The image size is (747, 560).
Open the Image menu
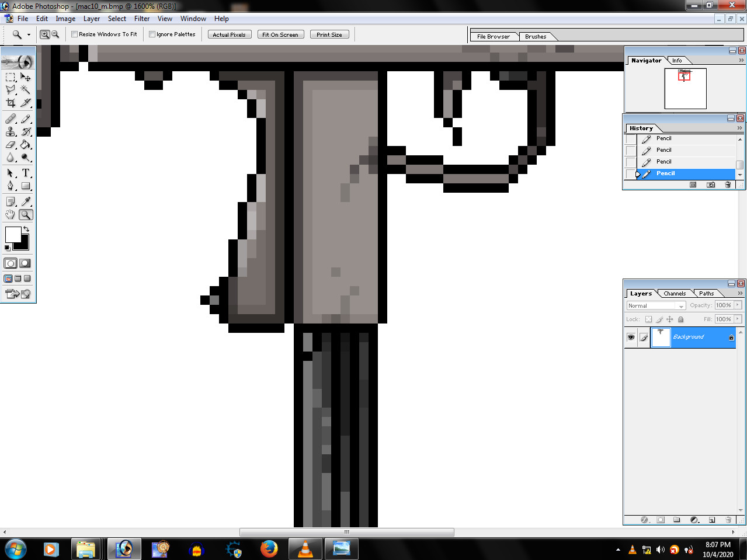(x=65, y=19)
